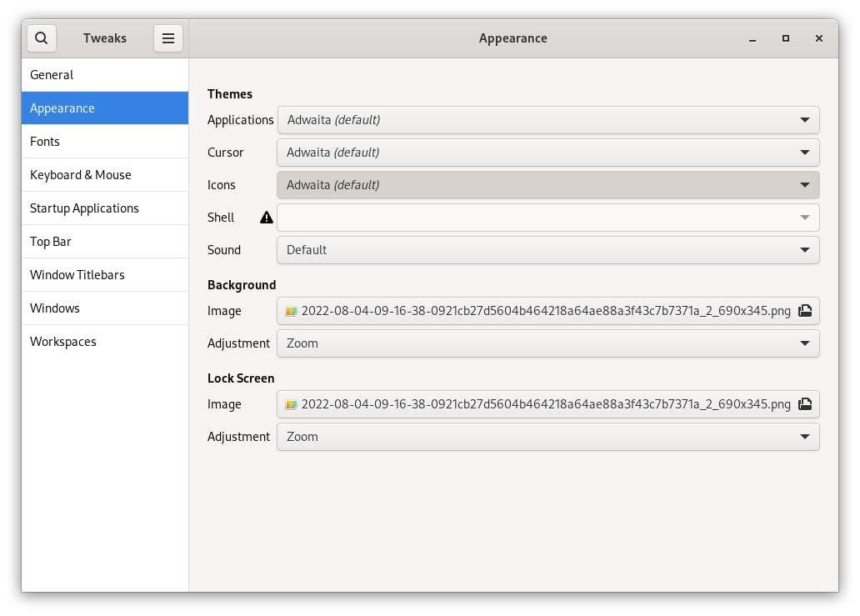Open the Background Adjustment dropdown
The image size is (860, 616).
(x=547, y=343)
